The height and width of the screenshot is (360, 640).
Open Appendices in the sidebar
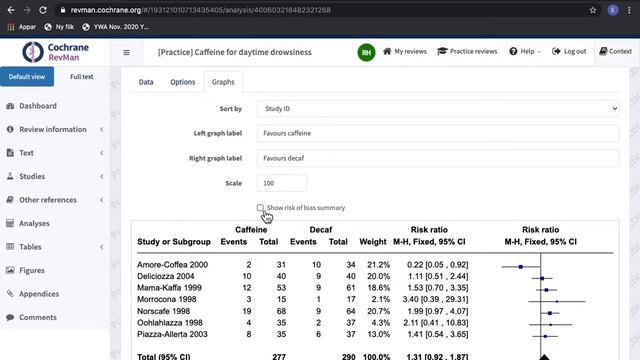[39, 294]
